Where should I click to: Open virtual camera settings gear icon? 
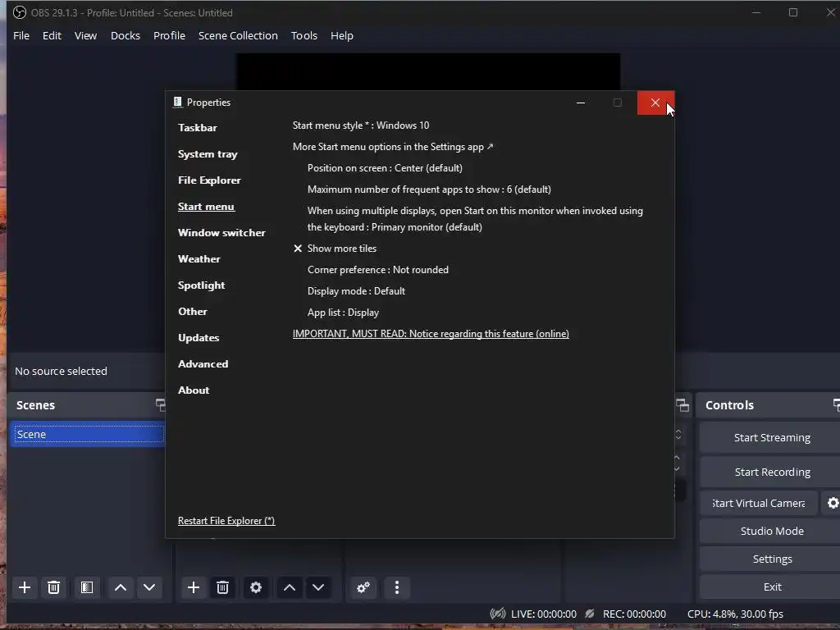coord(833,503)
